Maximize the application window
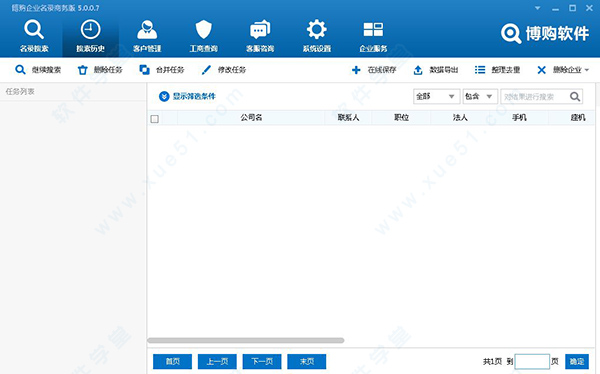600x374 pixels. [x=572, y=8]
